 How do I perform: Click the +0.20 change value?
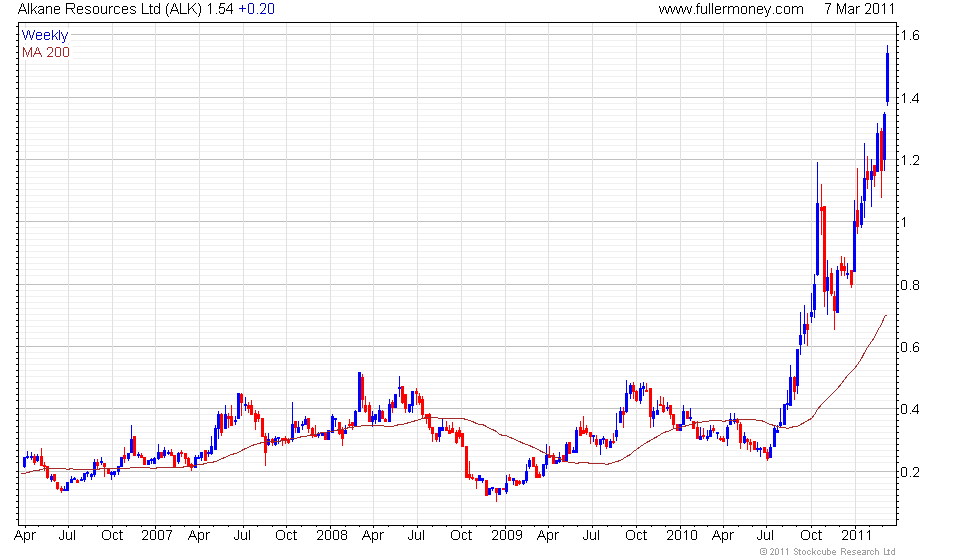pos(256,9)
